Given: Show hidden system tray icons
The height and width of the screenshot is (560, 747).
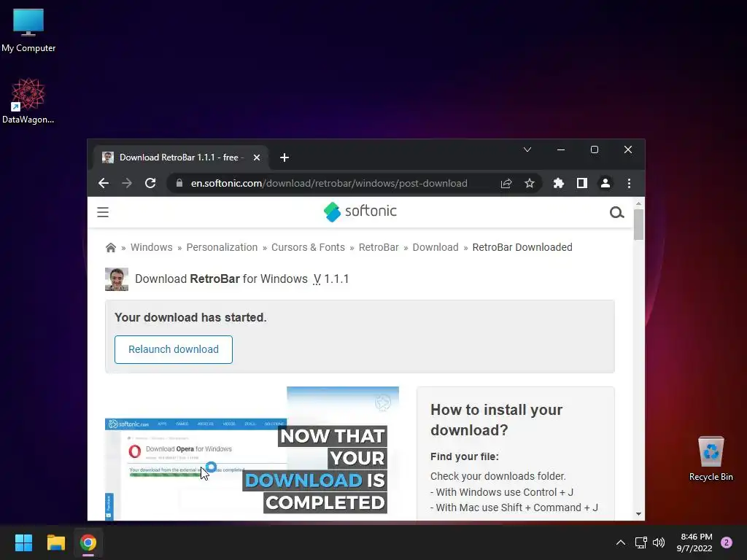Looking at the screenshot, I should [x=620, y=542].
